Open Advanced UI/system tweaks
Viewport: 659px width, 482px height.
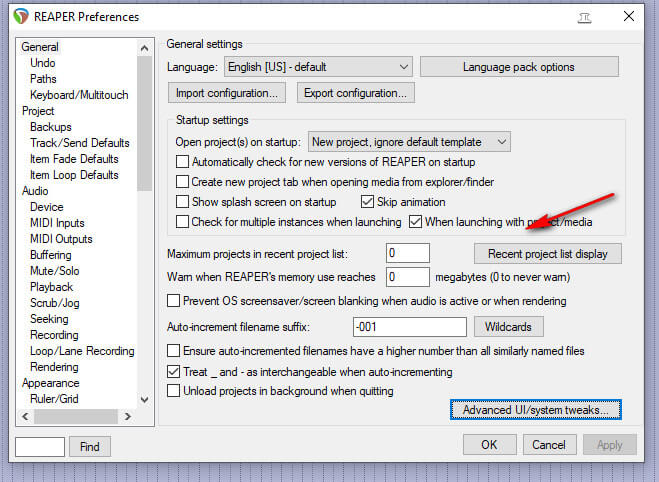tap(536, 410)
